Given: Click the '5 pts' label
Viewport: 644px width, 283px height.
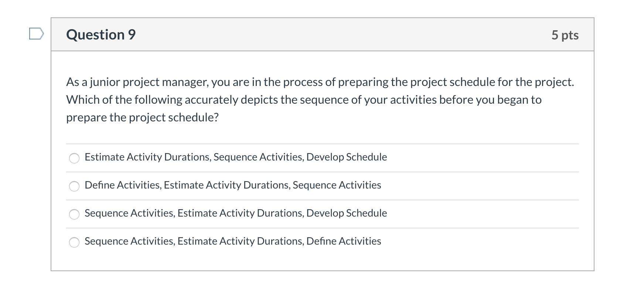Looking at the screenshot, I should pyautogui.click(x=565, y=34).
